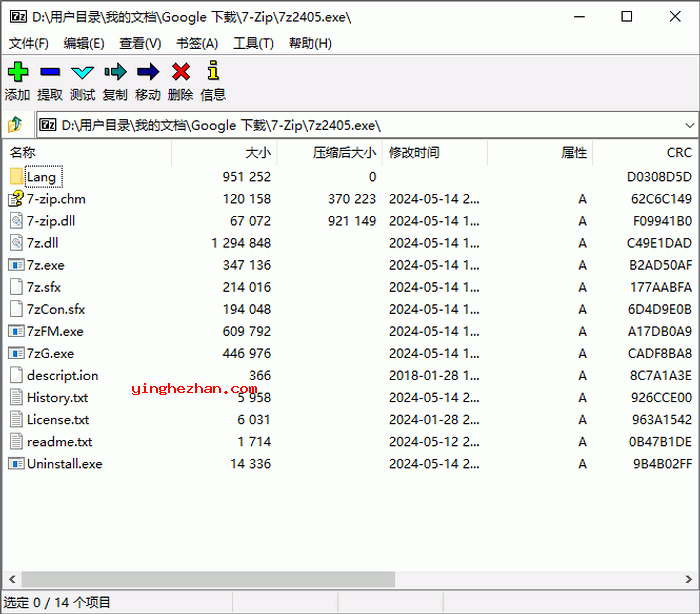Click the 7-zip.chm help file icon
700x614 pixels.
click(x=16, y=198)
